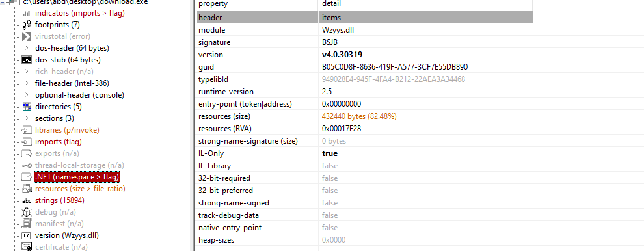
Task: Open resources (size > file-ratio)
Action: tap(80, 189)
